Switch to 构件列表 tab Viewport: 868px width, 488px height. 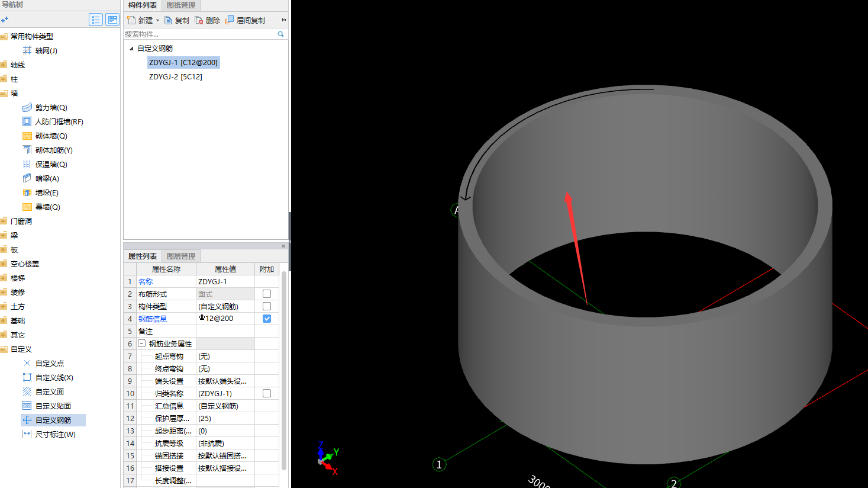tap(143, 5)
